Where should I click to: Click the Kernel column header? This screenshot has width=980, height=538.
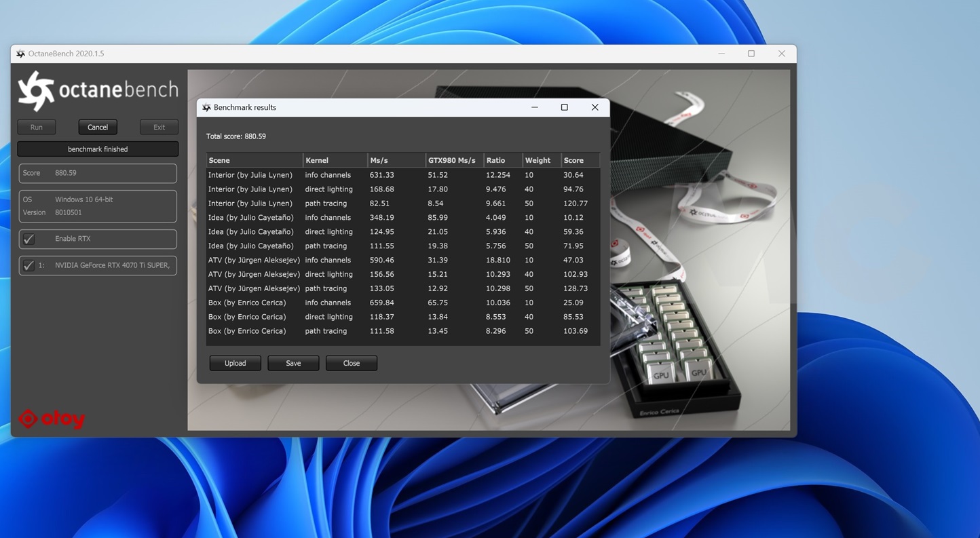[316, 160]
